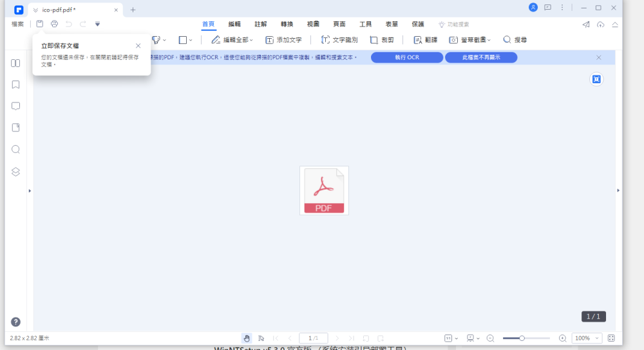
Task: Click the print icon in the quick toolbar
Action: pyautogui.click(x=54, y=24)
